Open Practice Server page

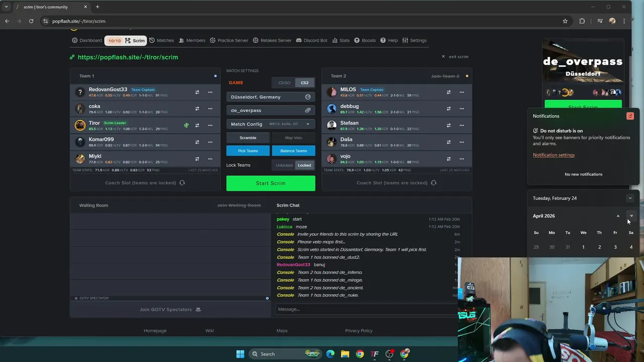[229, 40]
